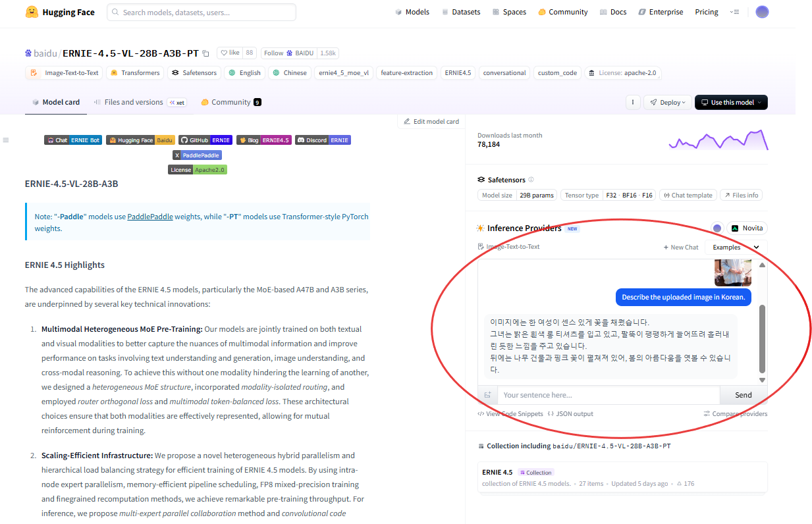This screenshot has height=524, width=812.
Task: Expand the Deploy dropdown
Action: 668,102
